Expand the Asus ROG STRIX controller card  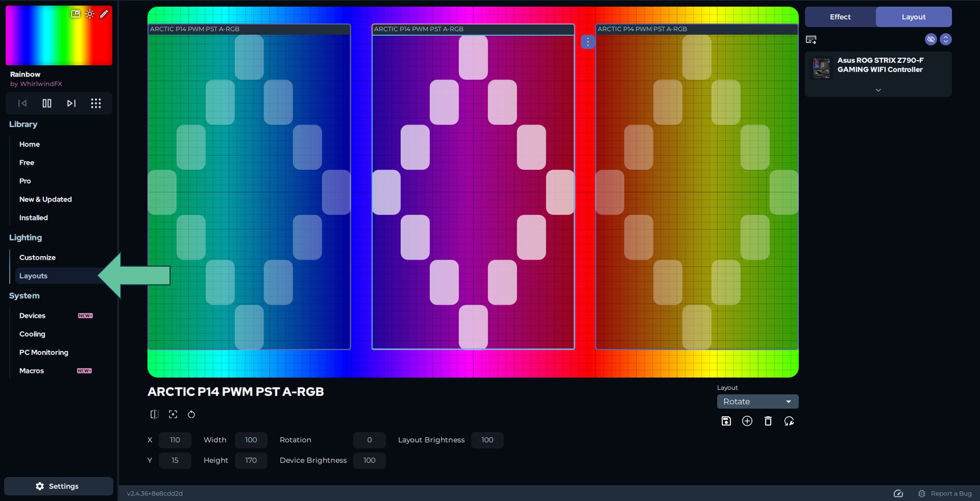[878, 90]
